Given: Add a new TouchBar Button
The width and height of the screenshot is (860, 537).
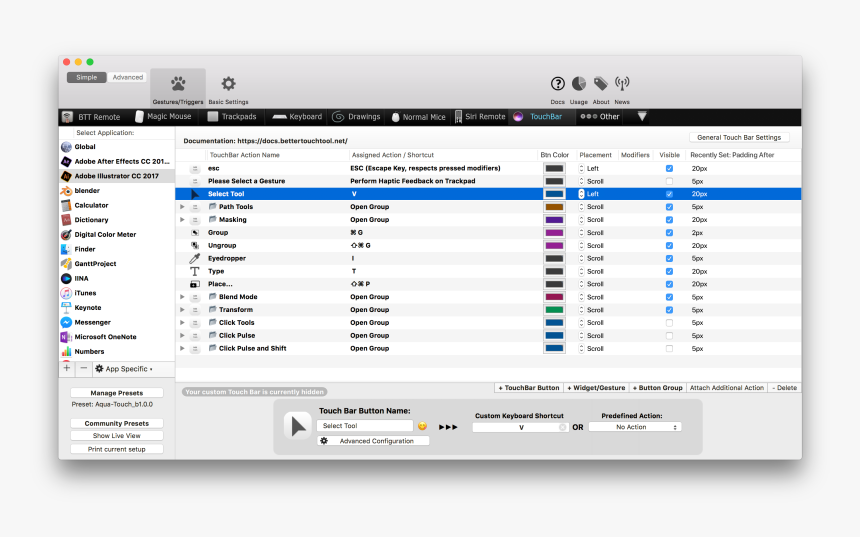Looking at the screenshot, I should point(528,387).
